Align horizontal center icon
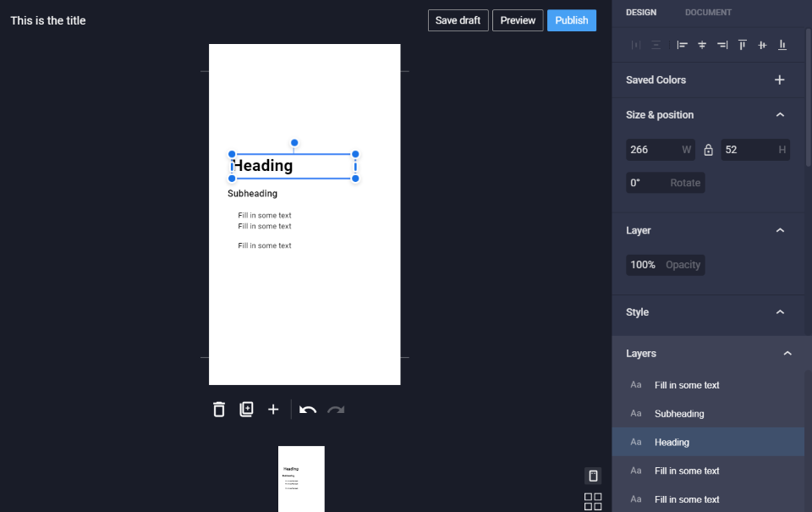The height and width of the screenshot is (512, 812). [x=702, y=45]
